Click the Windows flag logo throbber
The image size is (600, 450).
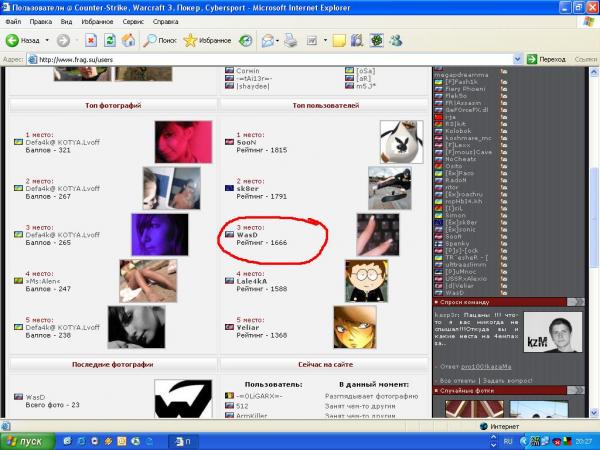(x=589, y=21)
